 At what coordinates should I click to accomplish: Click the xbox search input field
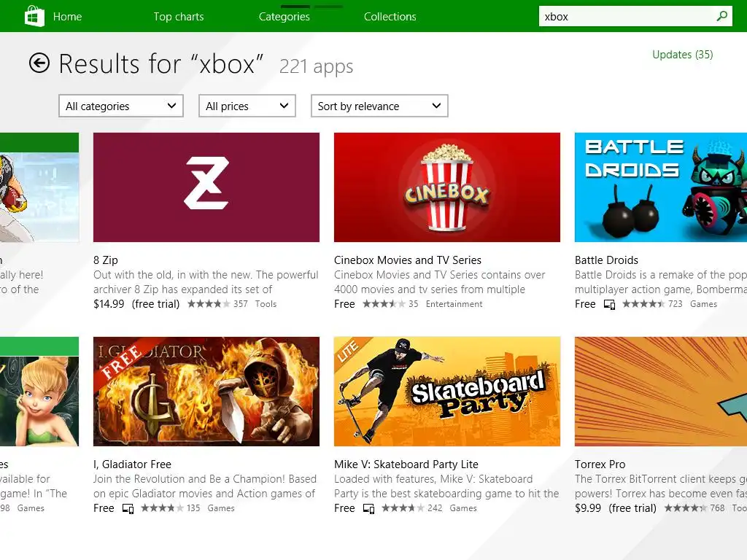pyautogui.click(x=624, y=17)
